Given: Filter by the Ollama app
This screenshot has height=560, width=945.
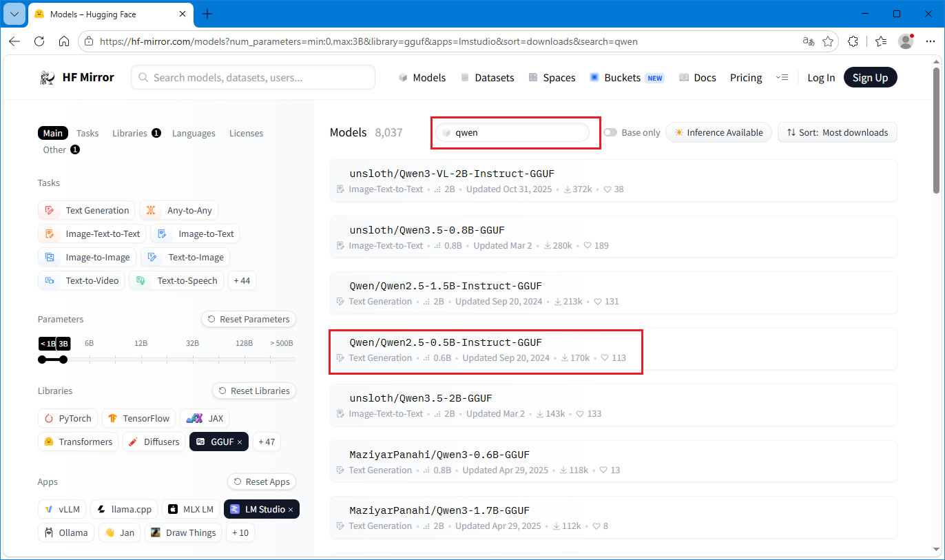Looking at the screenshot, I should tap(66, 532).
